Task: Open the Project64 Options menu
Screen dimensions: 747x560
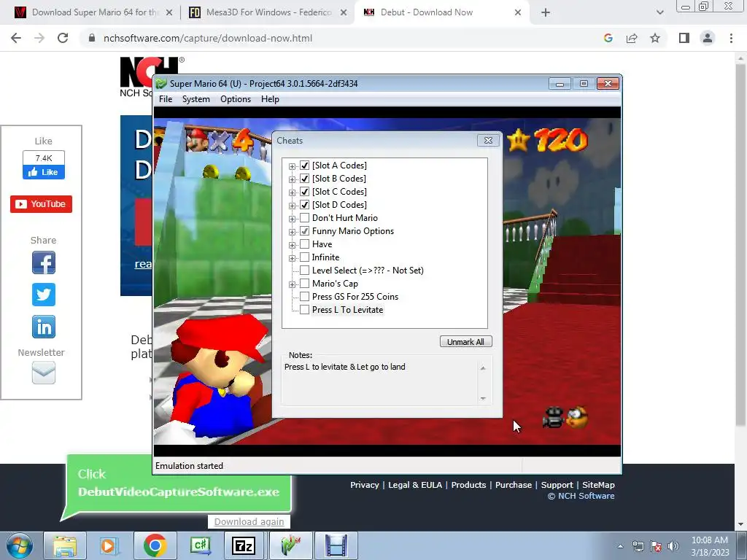Action: [236, 99]
